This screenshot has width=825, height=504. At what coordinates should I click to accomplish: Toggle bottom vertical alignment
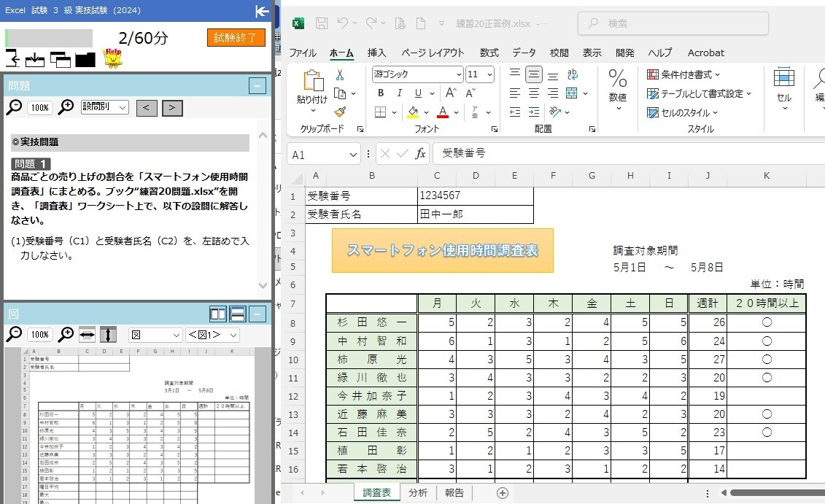pyautogui.click(x=552, y=75)
